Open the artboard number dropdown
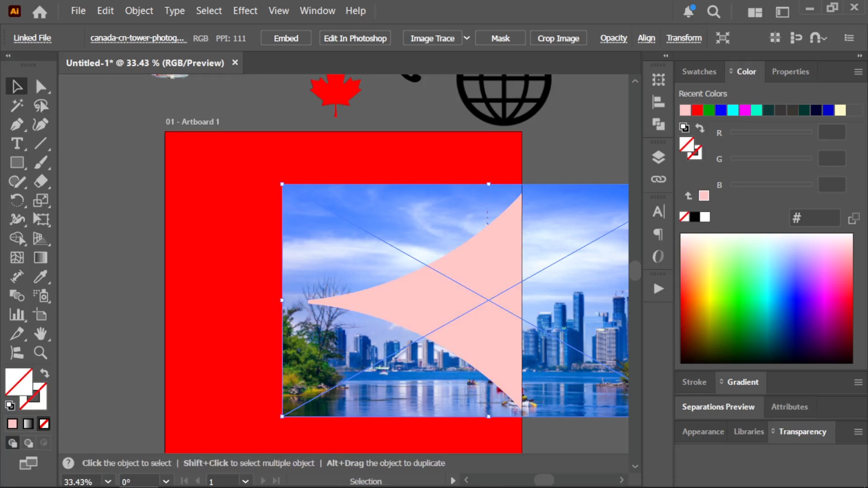The image size is (868, 488). pyautogui.click(x=245, y=482)
